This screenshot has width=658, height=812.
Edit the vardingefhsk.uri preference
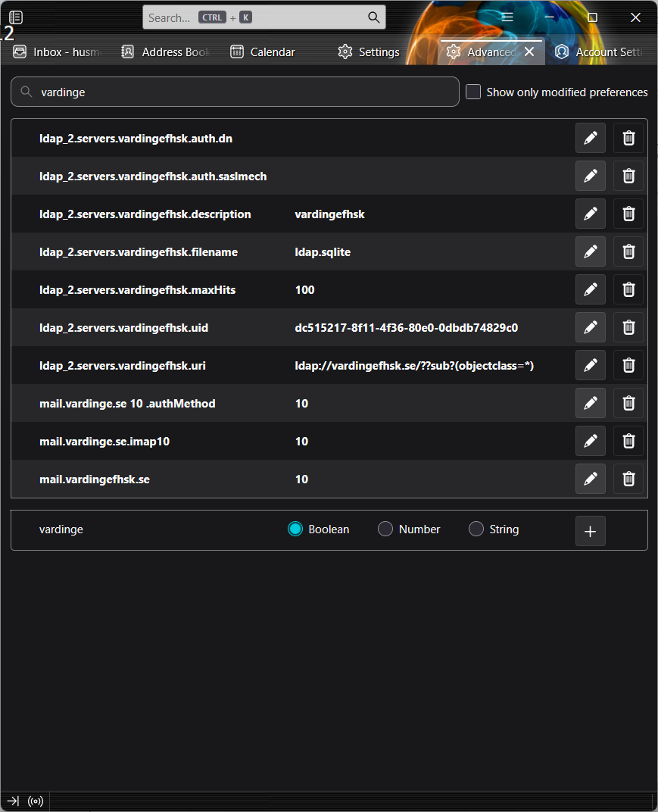(x=591, y=365)
